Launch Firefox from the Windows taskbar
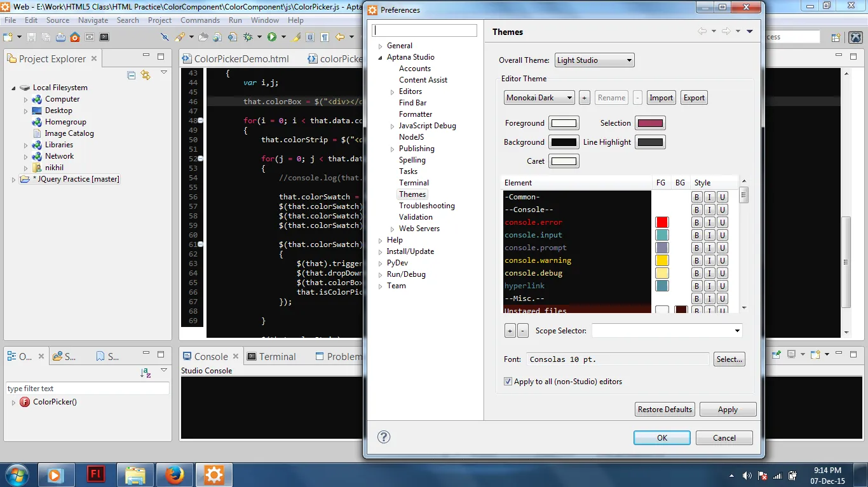Screen dimensions: 868x487 174,474
